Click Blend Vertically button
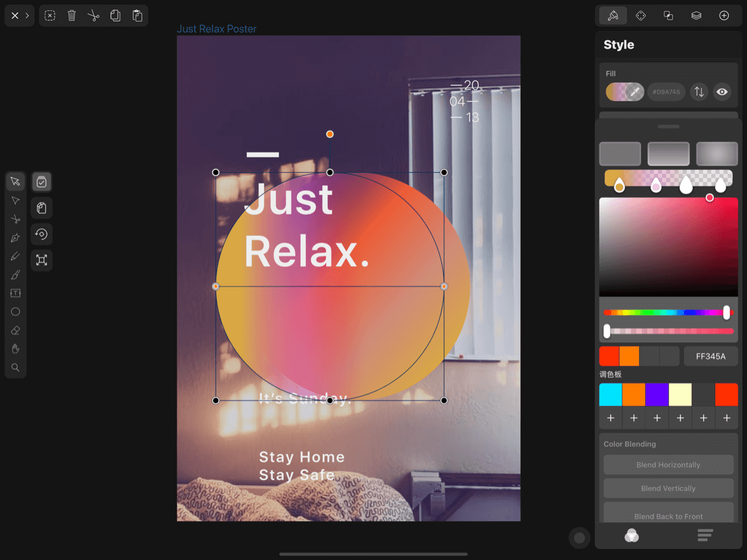 tap(668, 488)
